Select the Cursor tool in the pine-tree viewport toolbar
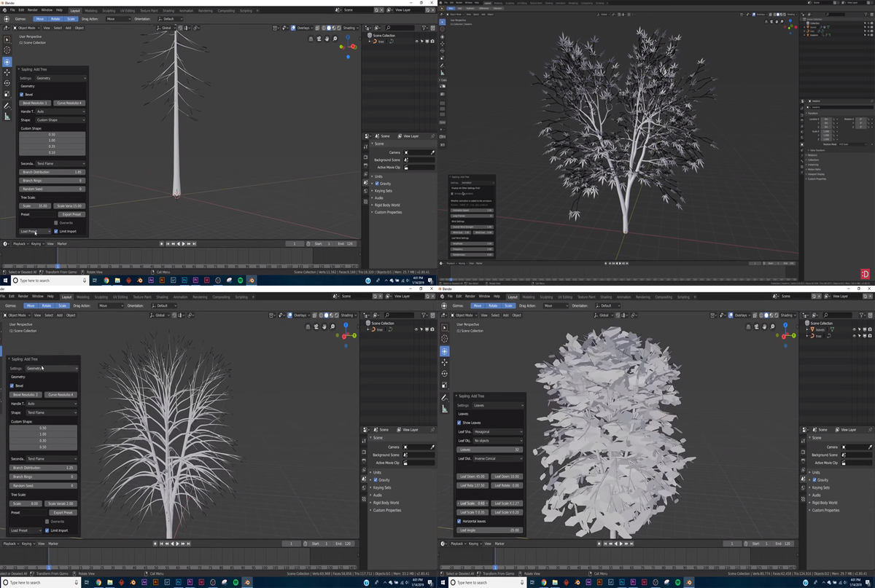Viewport: 875px width, 588px height. pos(7,50)
